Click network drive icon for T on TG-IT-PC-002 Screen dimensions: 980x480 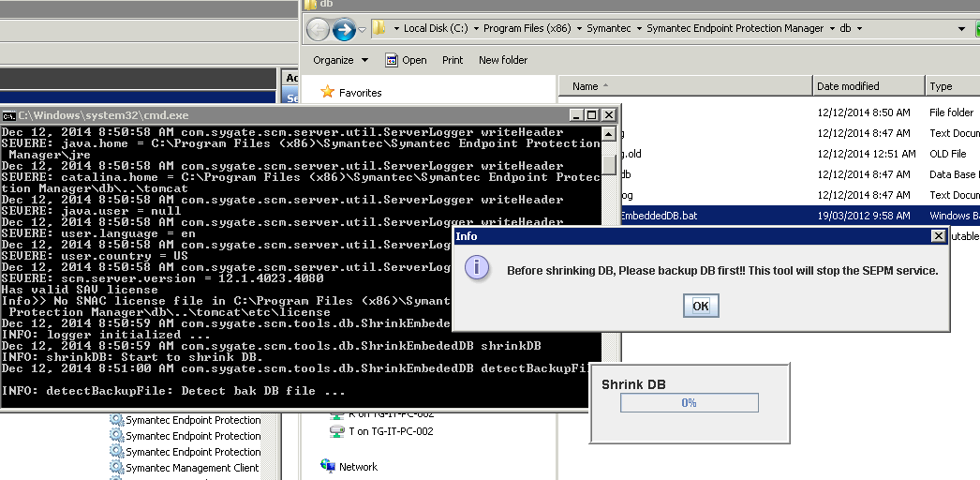pos(337,431)
